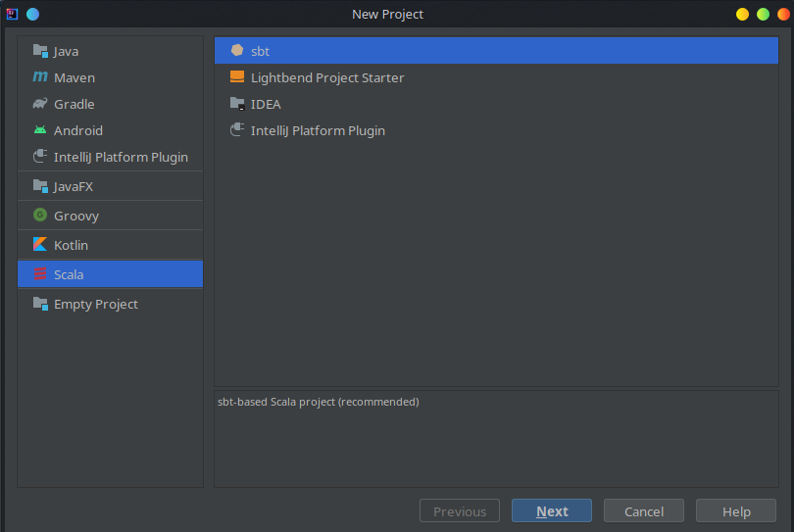Choose Kotlin label in the sidebar
This screenshot has width=794, height=532.
pos(71,245)
